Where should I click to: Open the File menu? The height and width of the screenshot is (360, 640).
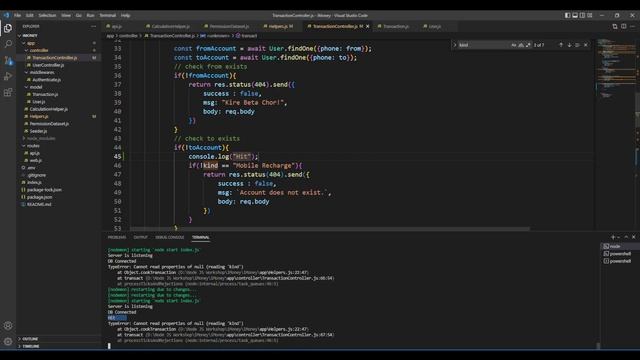[17, 16]
